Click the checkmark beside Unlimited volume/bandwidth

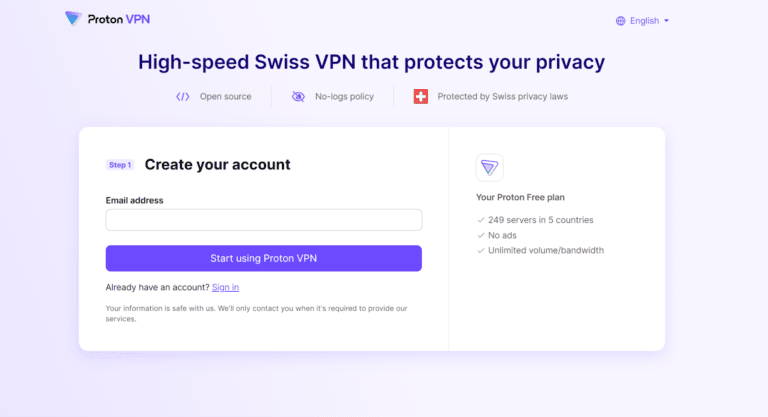click(481, 250)
